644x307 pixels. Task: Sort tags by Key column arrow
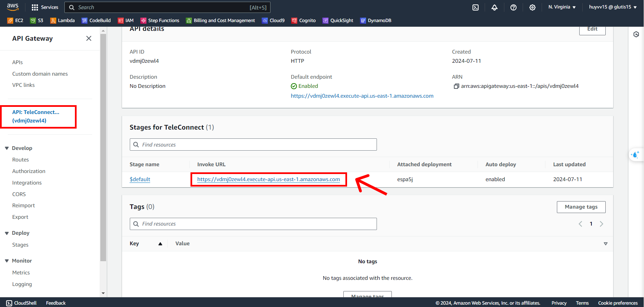(x=160, y=244)
